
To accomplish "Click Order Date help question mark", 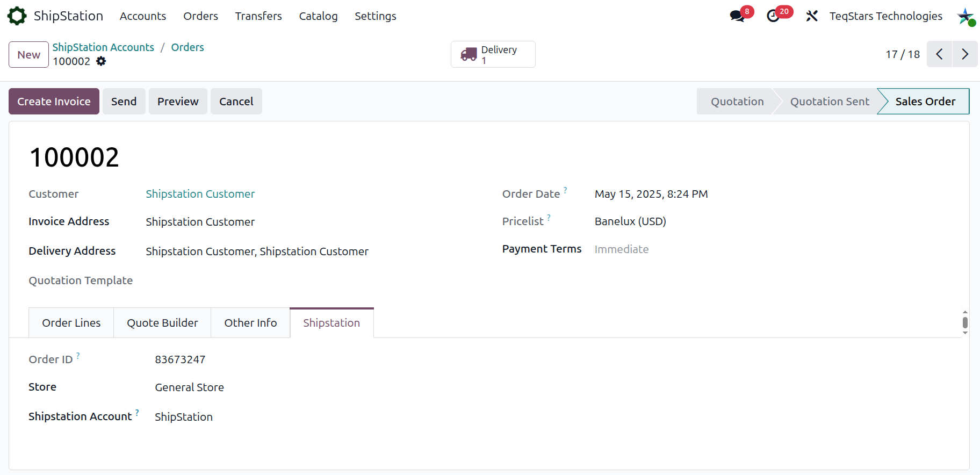I will 565,190.
